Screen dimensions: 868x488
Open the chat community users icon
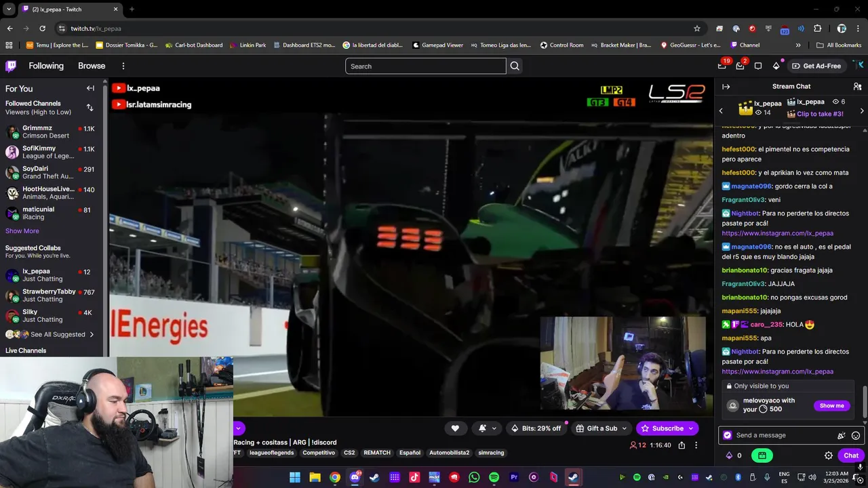point(857,87)
